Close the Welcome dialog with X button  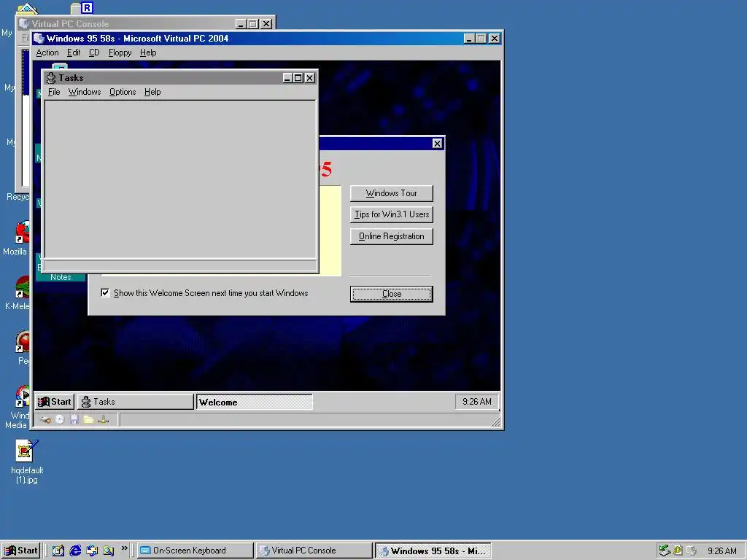pyautogui.click(x=437, y=144)
